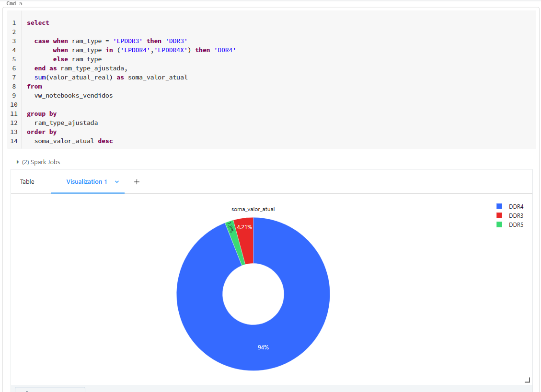The height and width of the screenshot is (392, 541).
Task: Select the large blue DDR4 donut segment
Action: point(263,347)
